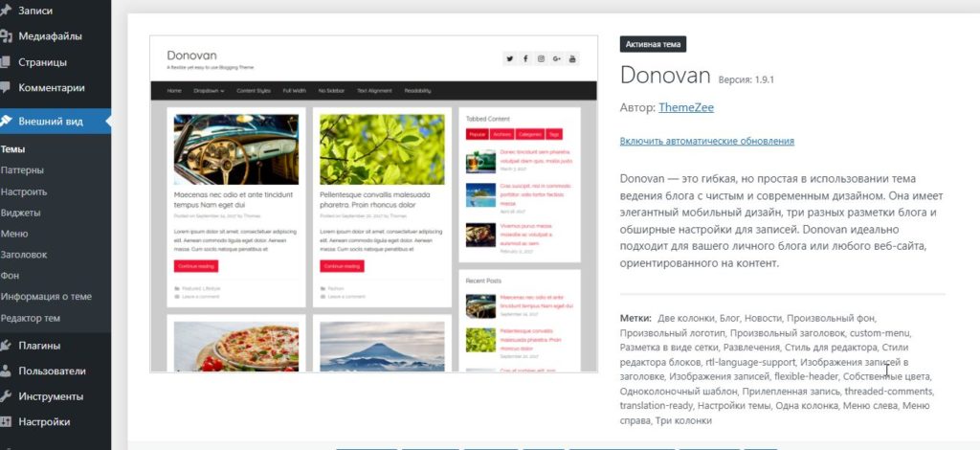980x450 pixels.
Task: Click the flexible-header tag text
Action: click(x=806, y=377)
